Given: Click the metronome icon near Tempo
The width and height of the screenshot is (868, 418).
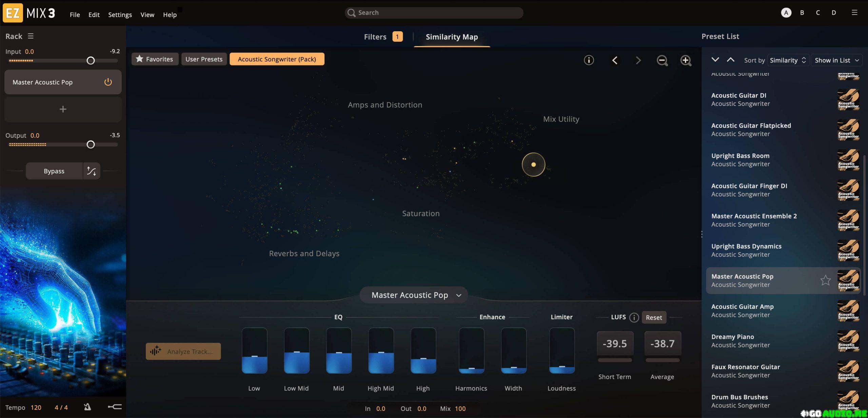Looking at the screenshot, I should (87, 407).
